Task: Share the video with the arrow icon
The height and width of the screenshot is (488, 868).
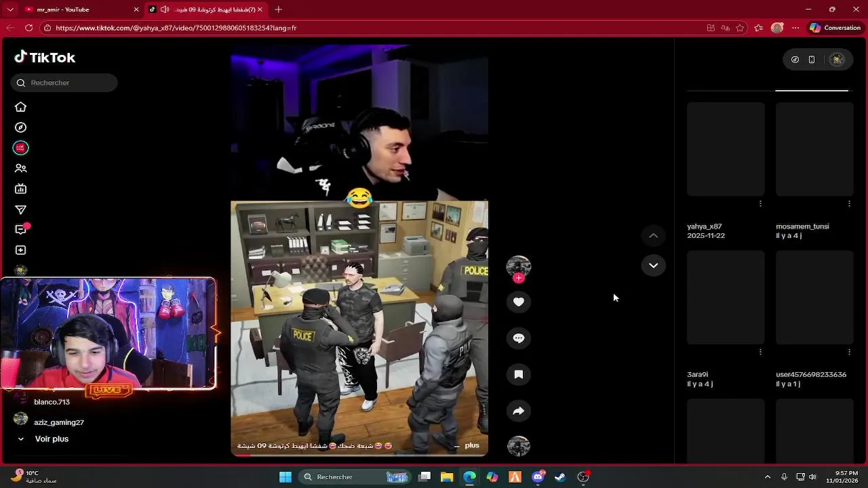Action: pyautogui.click(x=519, y=411)
